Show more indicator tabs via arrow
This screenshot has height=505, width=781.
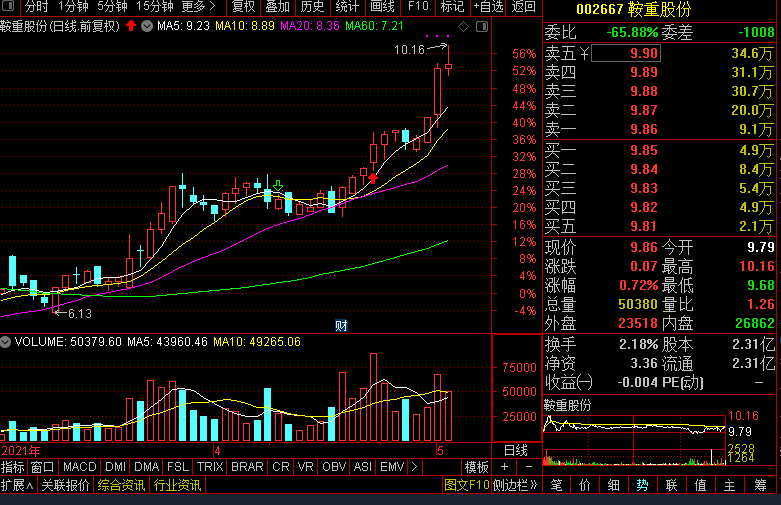pyautogui.click(x=414, y=467)
